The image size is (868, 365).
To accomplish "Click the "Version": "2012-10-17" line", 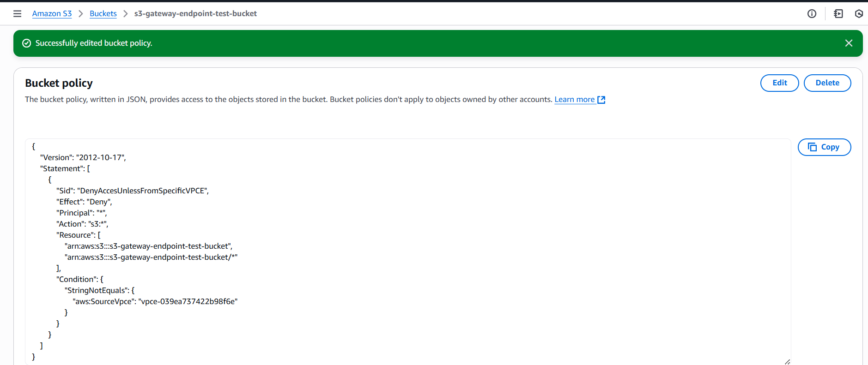I will click(83, 157).
